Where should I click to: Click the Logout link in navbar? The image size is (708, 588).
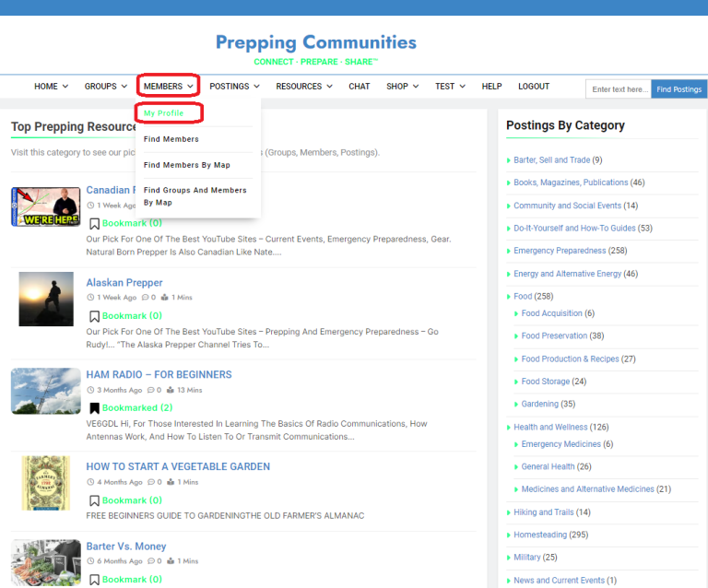pyautogui.click(x=534, y=87)
